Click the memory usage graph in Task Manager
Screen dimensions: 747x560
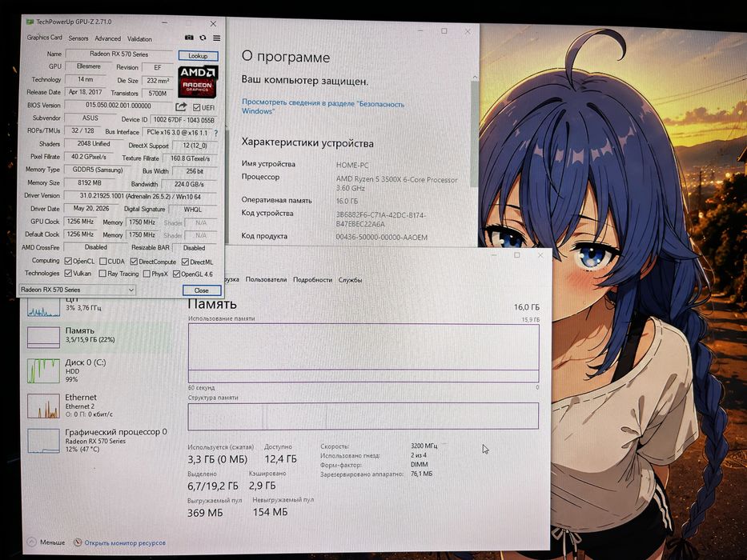[x=363, y=353]
